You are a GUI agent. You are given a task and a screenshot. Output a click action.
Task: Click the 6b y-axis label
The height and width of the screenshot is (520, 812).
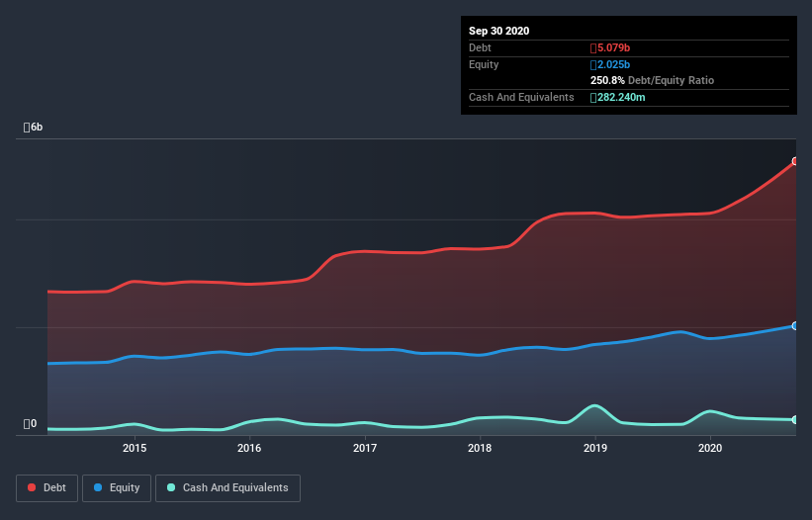[x=34, y=128]
